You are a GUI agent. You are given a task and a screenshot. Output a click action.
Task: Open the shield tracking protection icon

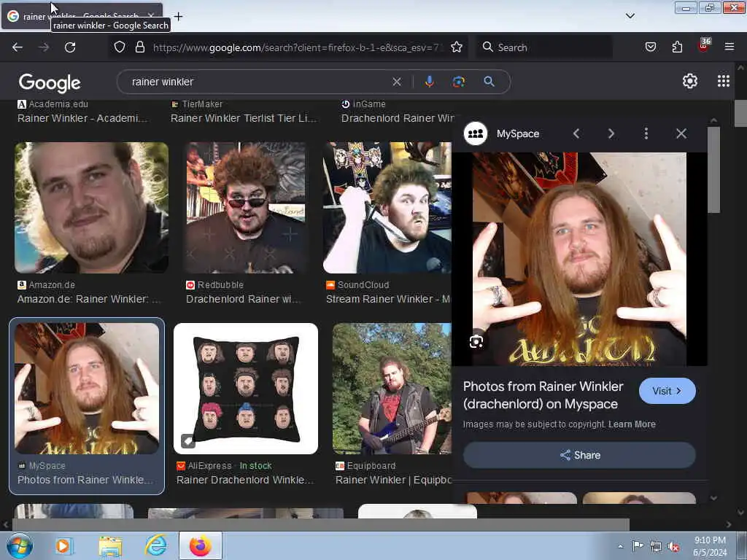(x=120, y=47)
